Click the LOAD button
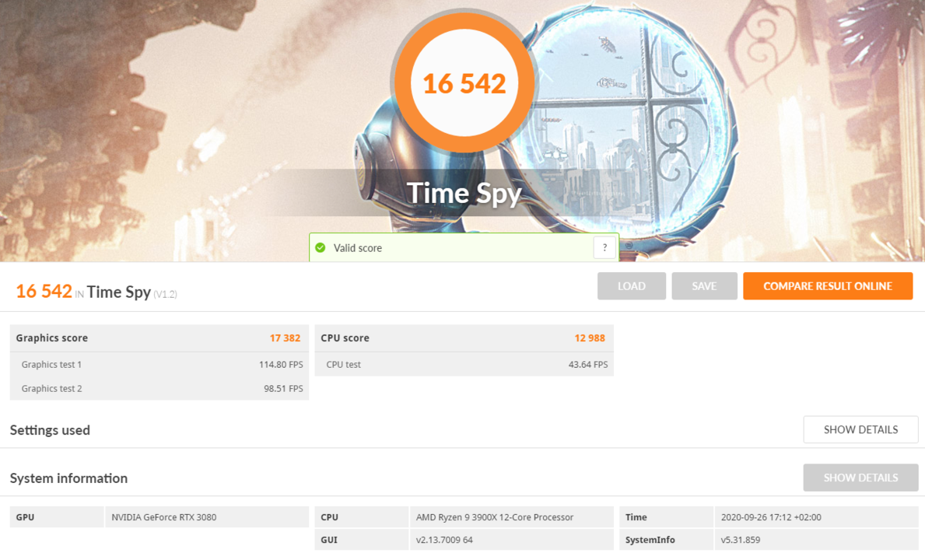 (x=631, y=286)
